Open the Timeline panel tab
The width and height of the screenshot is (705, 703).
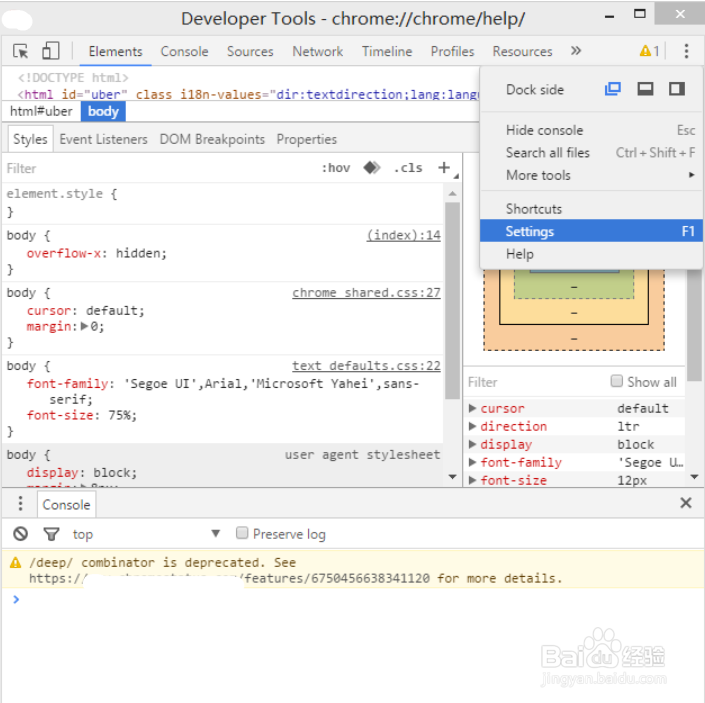(x=387, y=51)
